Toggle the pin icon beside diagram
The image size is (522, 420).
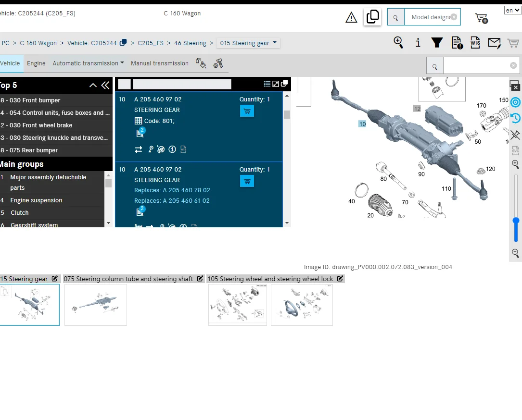tap(515, 135)
